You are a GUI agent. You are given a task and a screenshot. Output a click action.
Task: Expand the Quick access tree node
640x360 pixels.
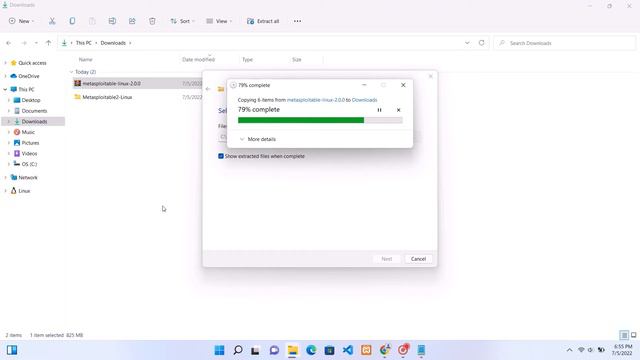pyautogui.click(x=5, y=63)
